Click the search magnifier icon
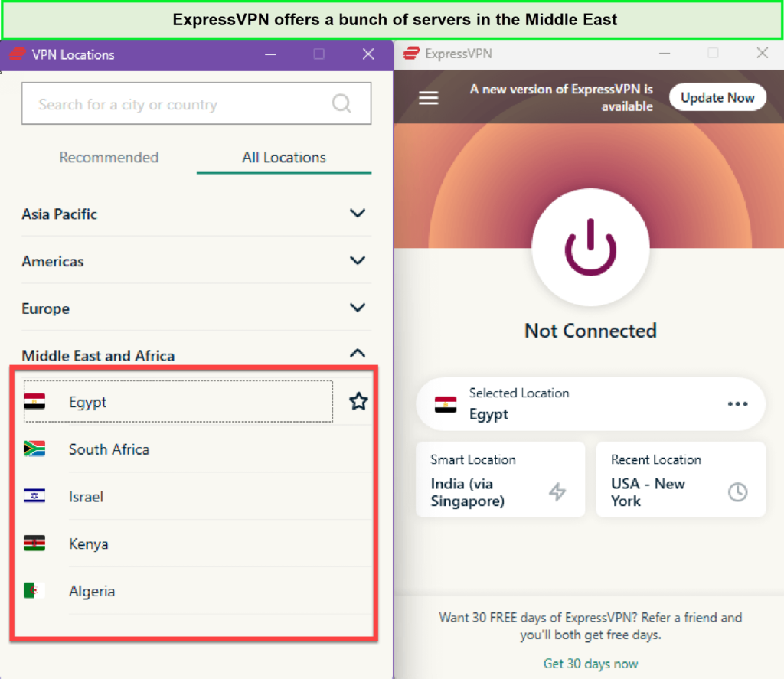The image size is (784, 679). [341, 103]
